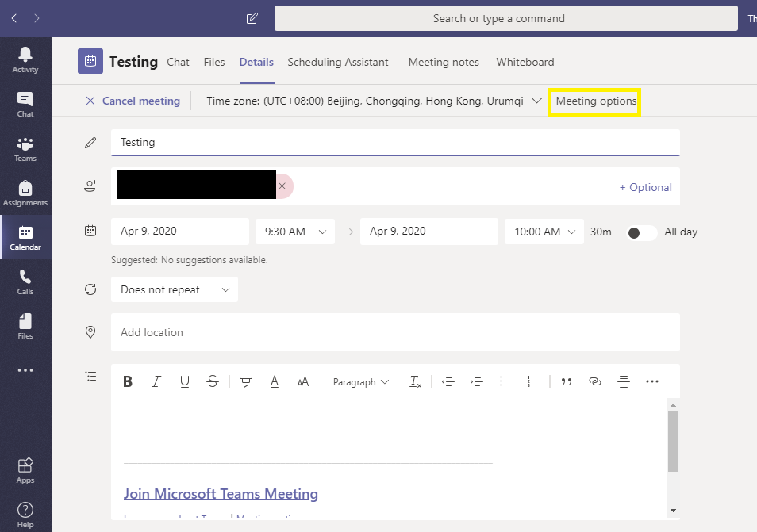
Task: Apply bold formatting
Action: (x=128, y=381)
